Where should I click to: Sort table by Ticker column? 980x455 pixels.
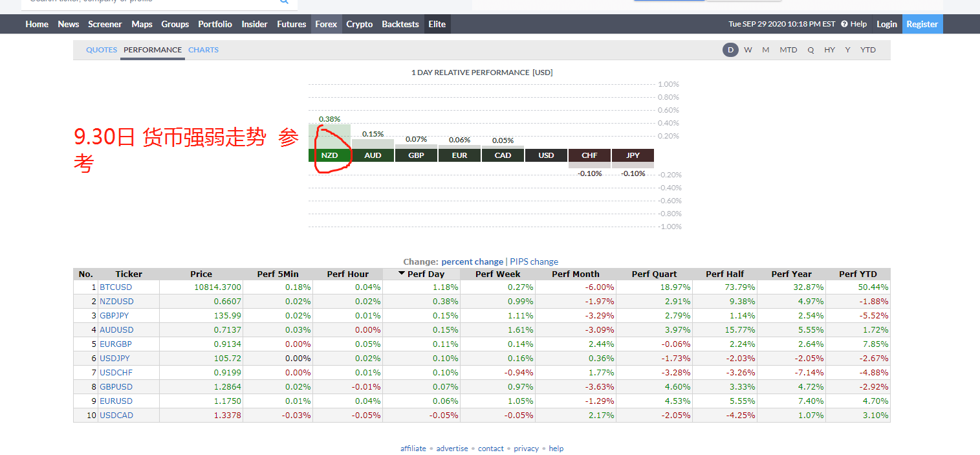tap(129, 274)
